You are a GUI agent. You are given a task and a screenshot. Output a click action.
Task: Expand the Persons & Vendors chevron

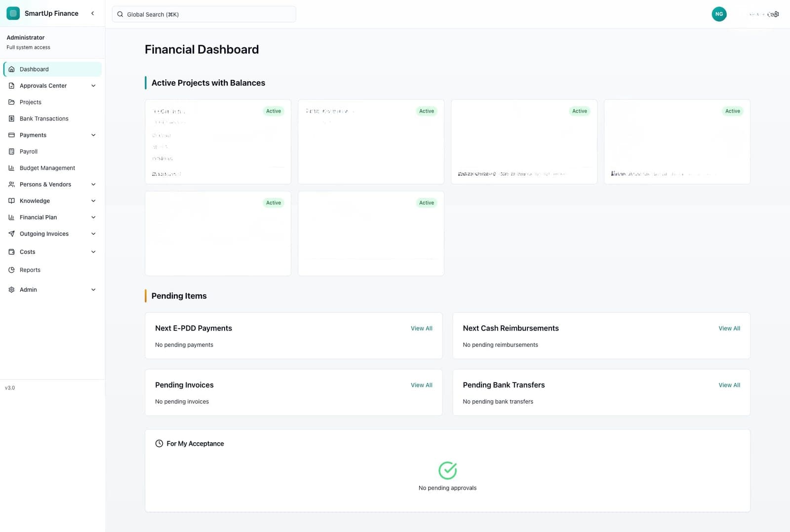coord(93,184)
